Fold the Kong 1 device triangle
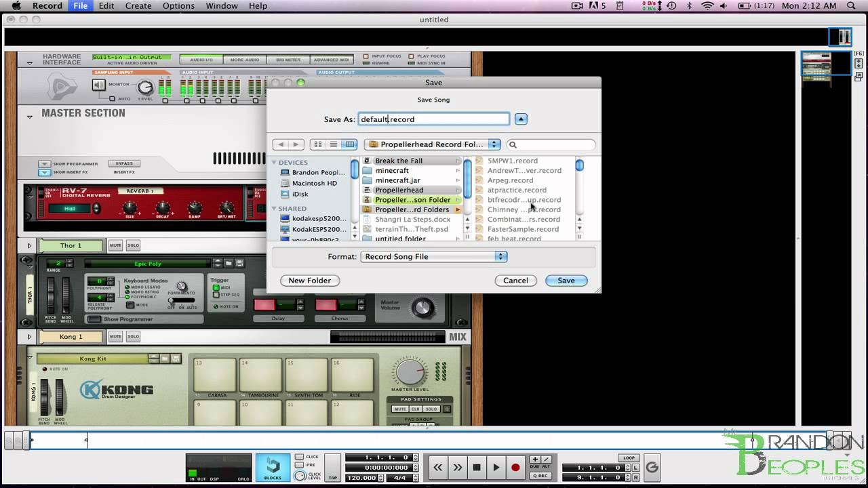This screenshot has width=868, height=488. [x=29, y=336]
